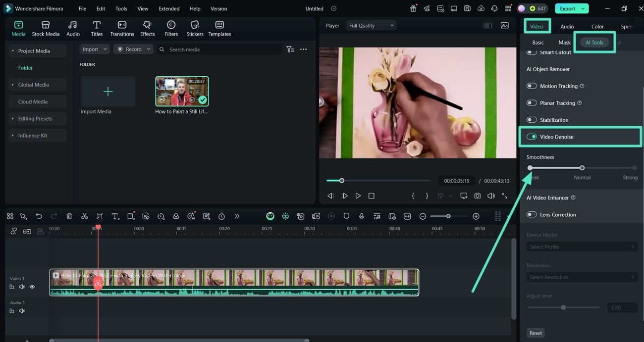Toggle the Smart Cutout switch
This screenshot has height=342, width=644.
click(532, 52)
